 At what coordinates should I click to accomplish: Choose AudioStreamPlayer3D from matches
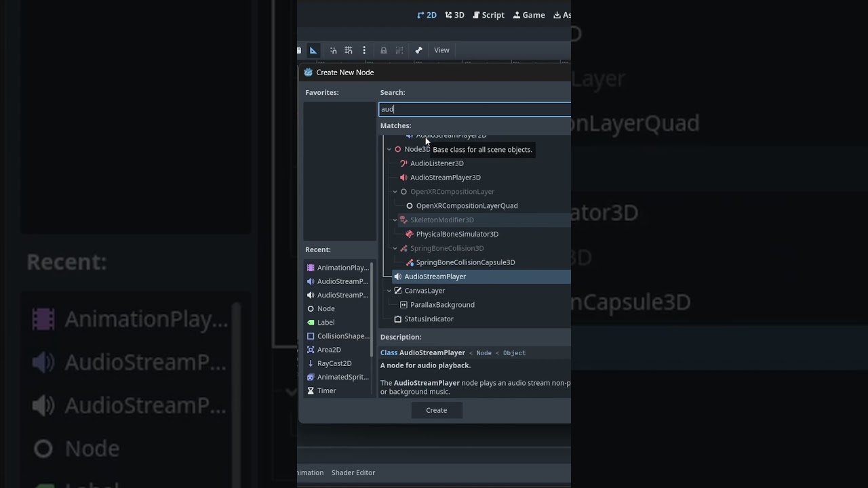pyautogui.click(x=446, y=178)
